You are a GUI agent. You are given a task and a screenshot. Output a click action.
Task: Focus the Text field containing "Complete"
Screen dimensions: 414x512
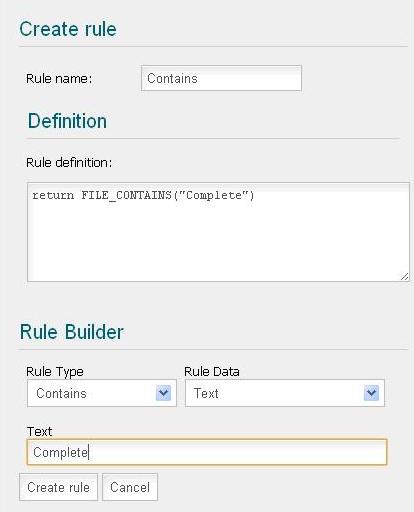click(x=207, y=452)
